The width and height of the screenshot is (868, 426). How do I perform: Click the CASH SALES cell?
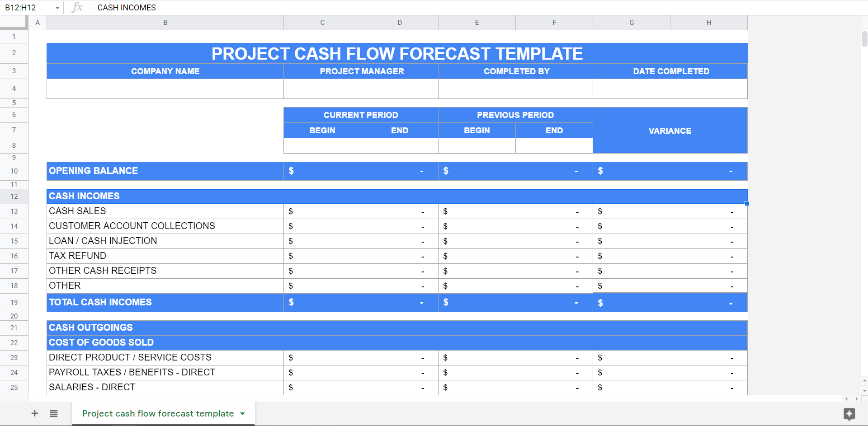point(165,211)
